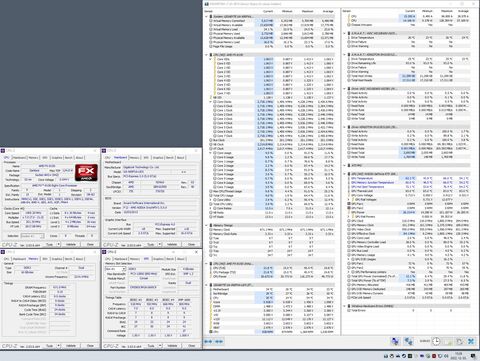Switch to Bench tab in the Memory CPU-Z window
Screen dimensions: 480x361
68,259
